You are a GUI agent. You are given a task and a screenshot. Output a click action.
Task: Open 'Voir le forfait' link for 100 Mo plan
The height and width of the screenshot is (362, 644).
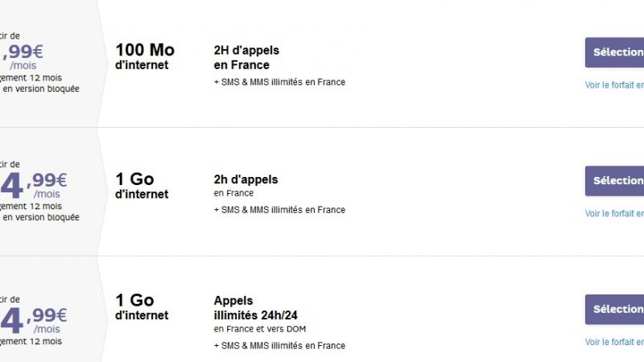click(x=614, y=84)
